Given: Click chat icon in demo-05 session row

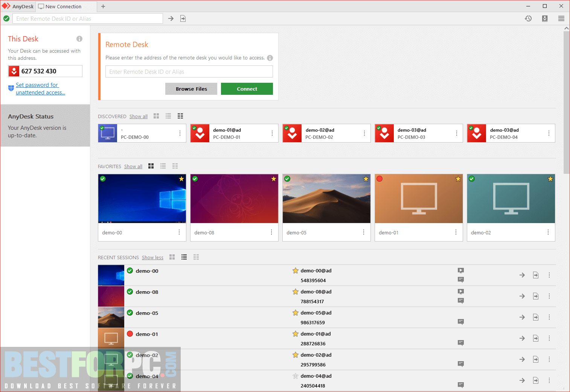Looking at the screenshot, I should (x=461, y=322).
